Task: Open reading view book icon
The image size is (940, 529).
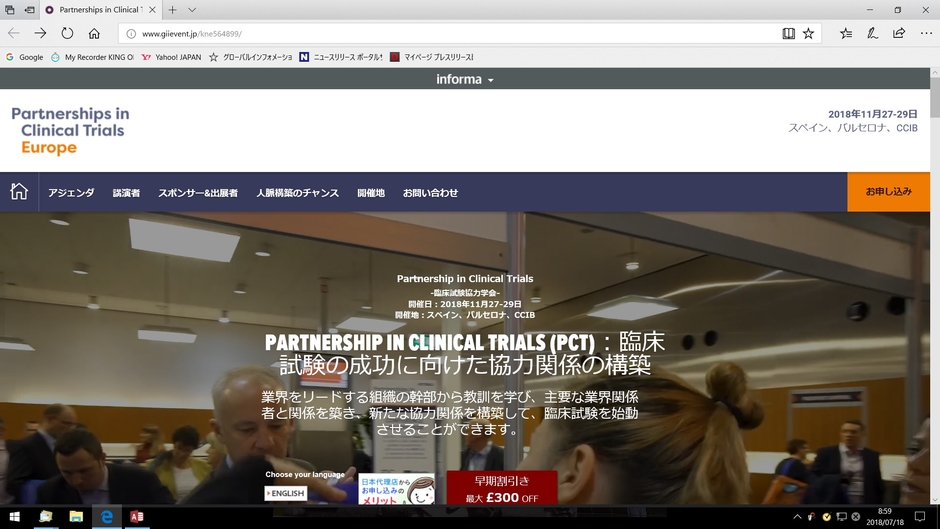Action: (788, 34)
